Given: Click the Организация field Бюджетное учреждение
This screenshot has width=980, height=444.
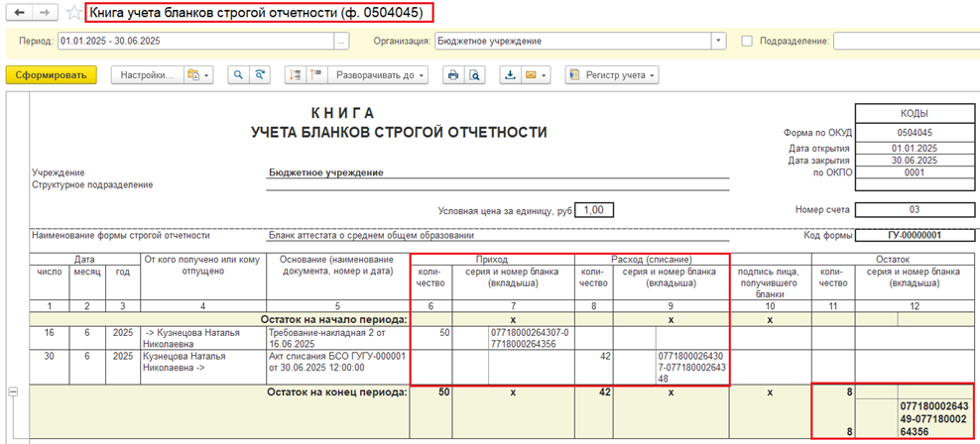Looking at the screenshot, I should tap(572, 42).
